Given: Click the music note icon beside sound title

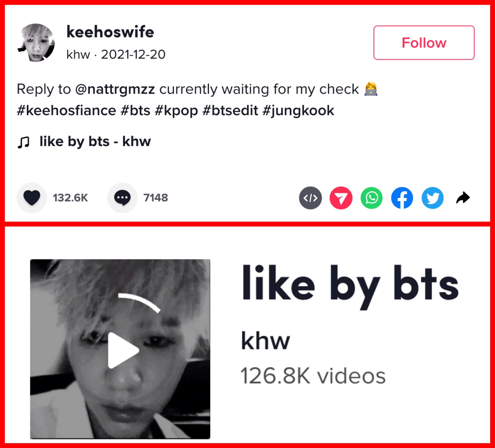Looking at the screenshot, I should 24,142.
